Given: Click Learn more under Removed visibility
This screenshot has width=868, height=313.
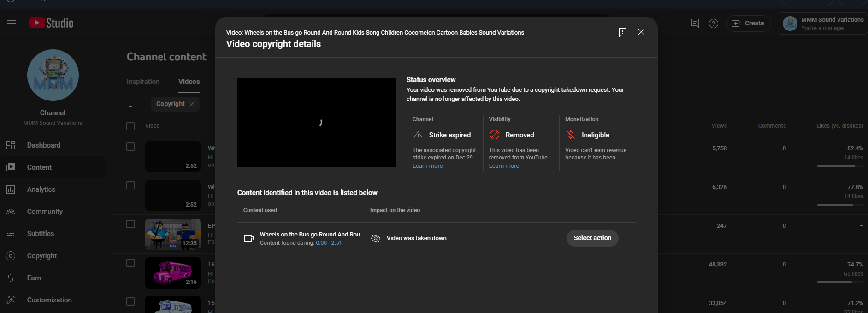Looking at the screenshot, I should coord(504,166).
